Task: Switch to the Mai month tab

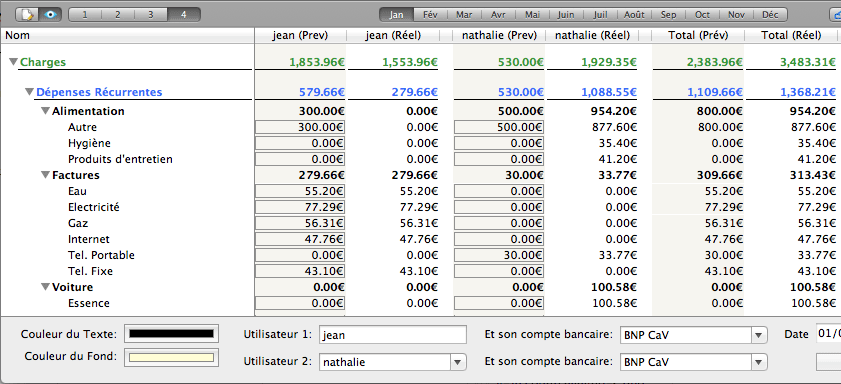Action: pos(532,14)
